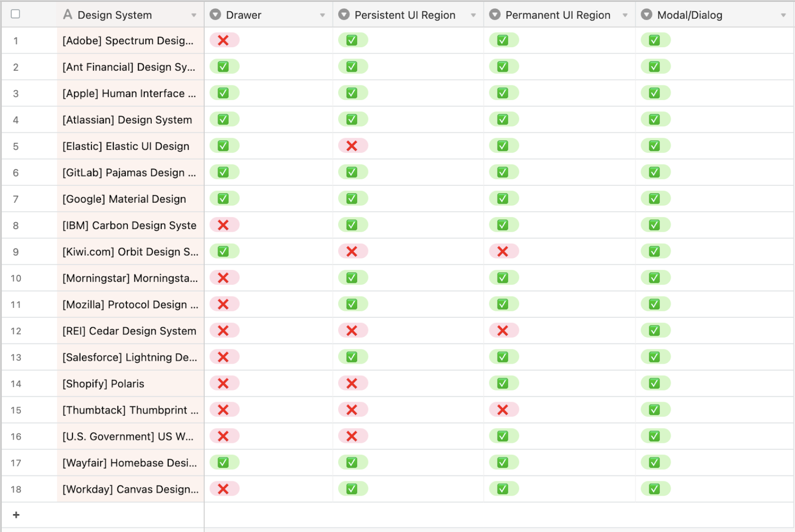Click the red X in Kiwi.com Permanent UI Region cell
The width and height of the screenshot is (795, 532).
(503, 251)
